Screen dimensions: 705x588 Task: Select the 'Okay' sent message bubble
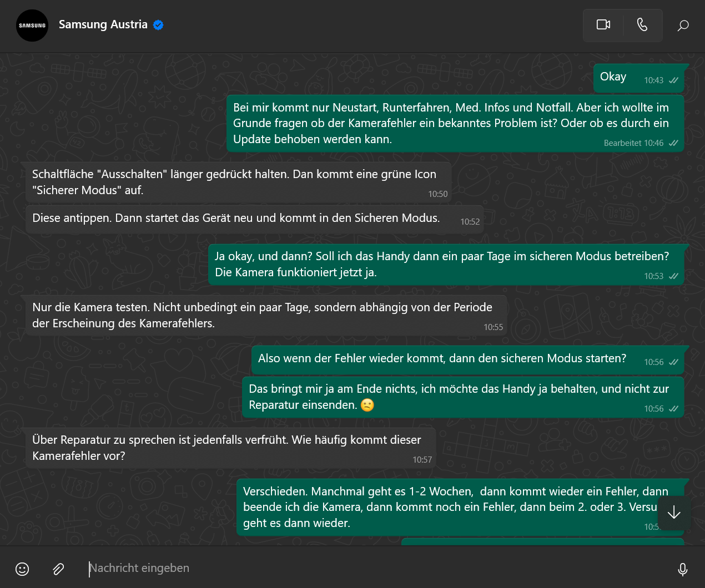613,77
